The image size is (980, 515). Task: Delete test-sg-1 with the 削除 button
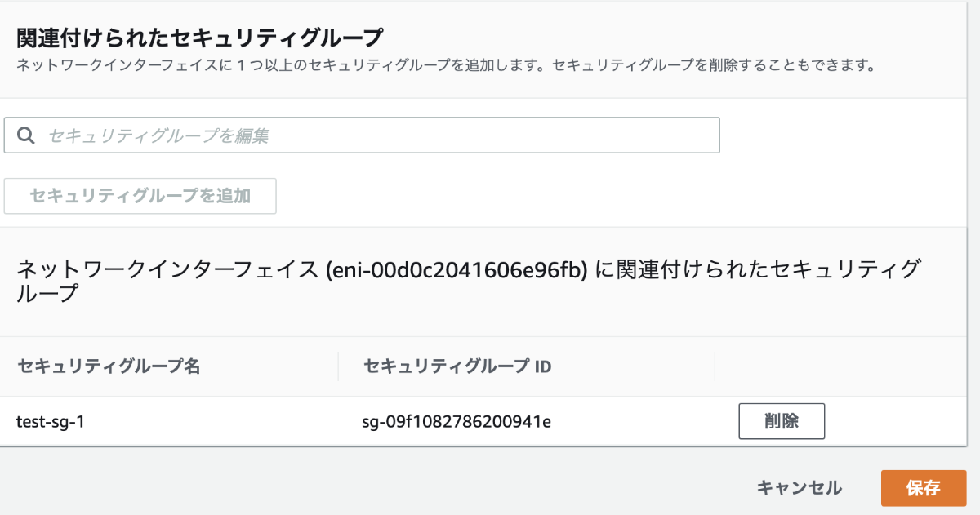pos(782,421)
